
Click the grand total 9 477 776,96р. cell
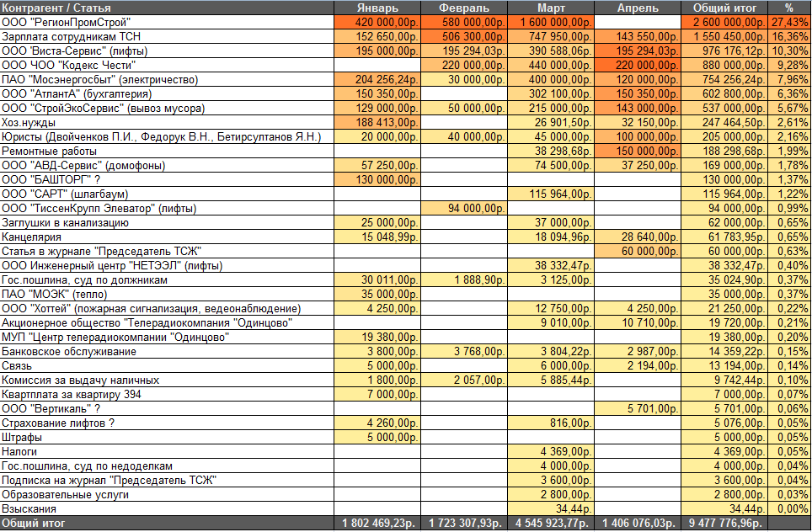[x=724, y=524]
